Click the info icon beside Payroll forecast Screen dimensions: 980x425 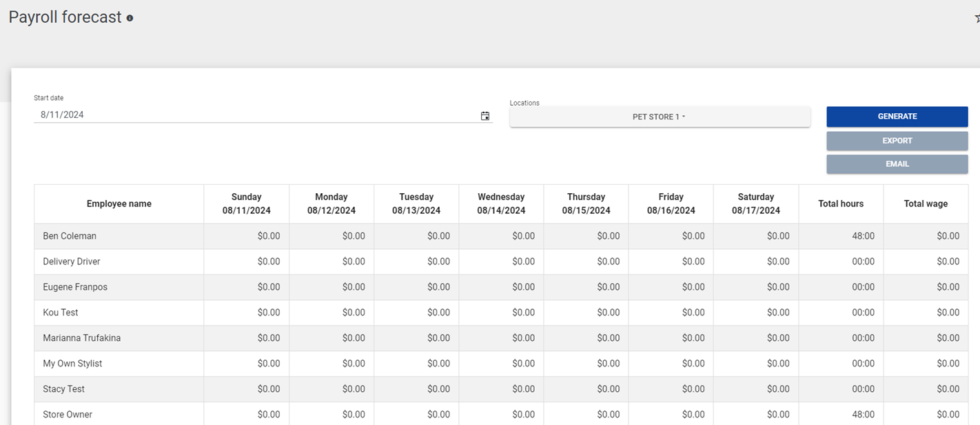(130, 18)
